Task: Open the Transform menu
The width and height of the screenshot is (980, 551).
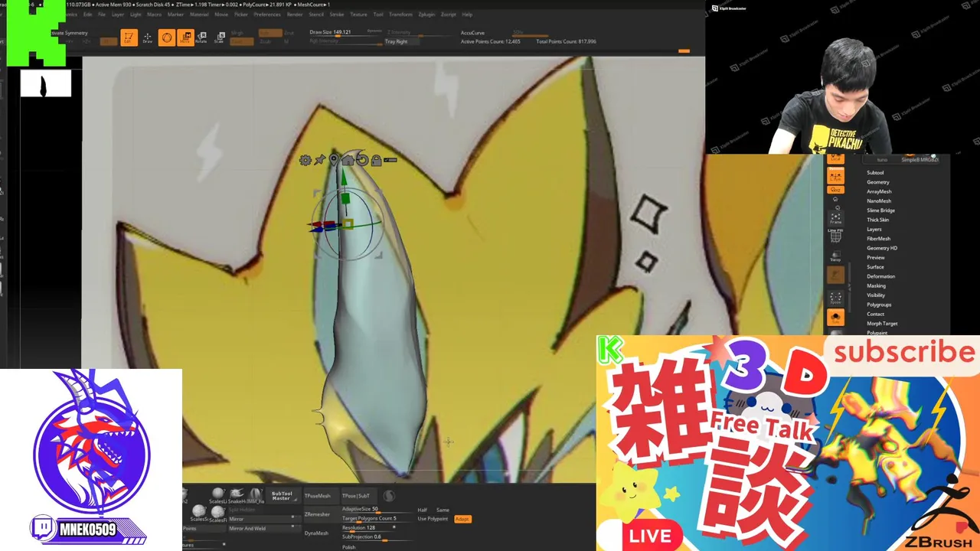Action: pyautogui.click(x=400, y=15)
